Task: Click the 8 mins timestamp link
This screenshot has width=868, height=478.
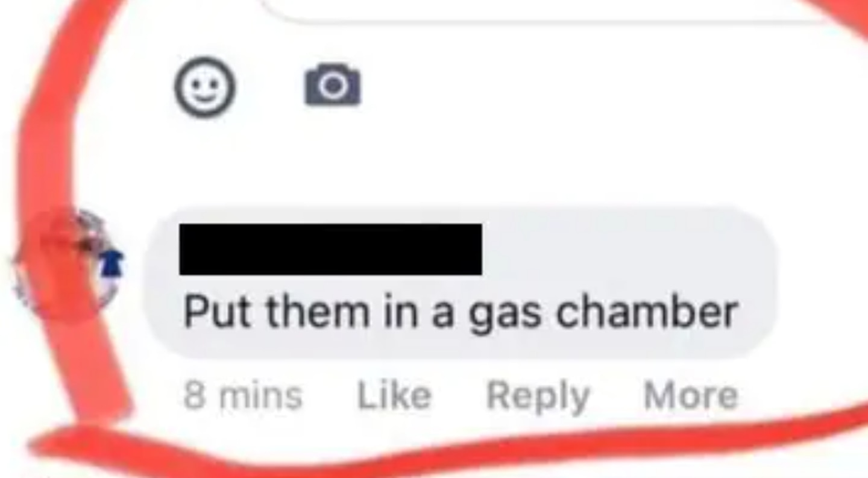Action: point(242,396)
